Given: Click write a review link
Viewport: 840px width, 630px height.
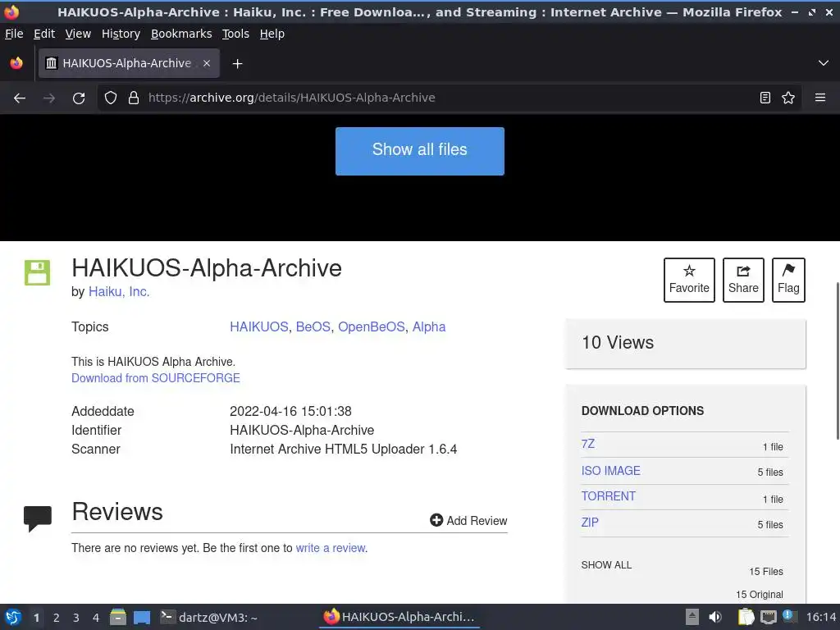Looking at the screenshot, I should [331, 548].
